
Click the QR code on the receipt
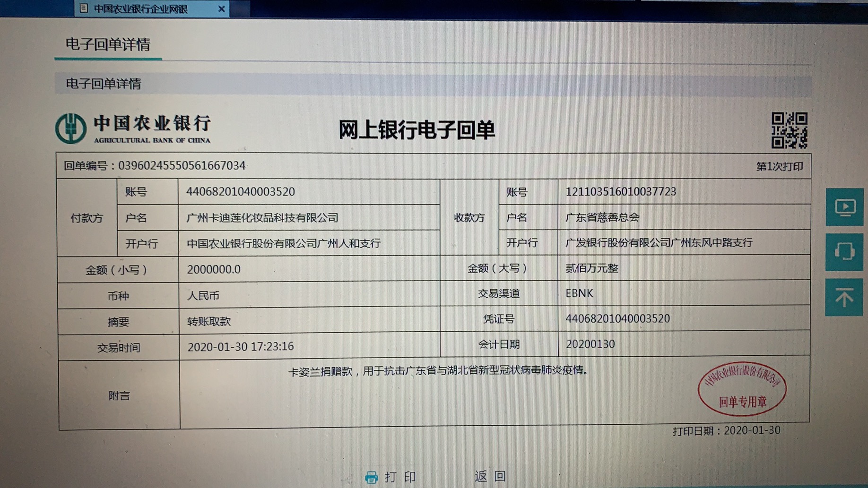(789, 130)
